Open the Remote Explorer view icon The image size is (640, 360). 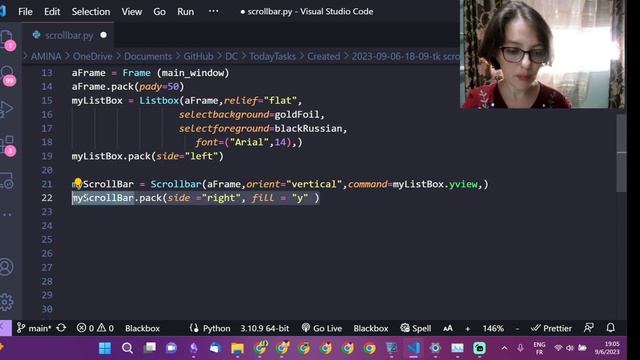click(7, 180)
